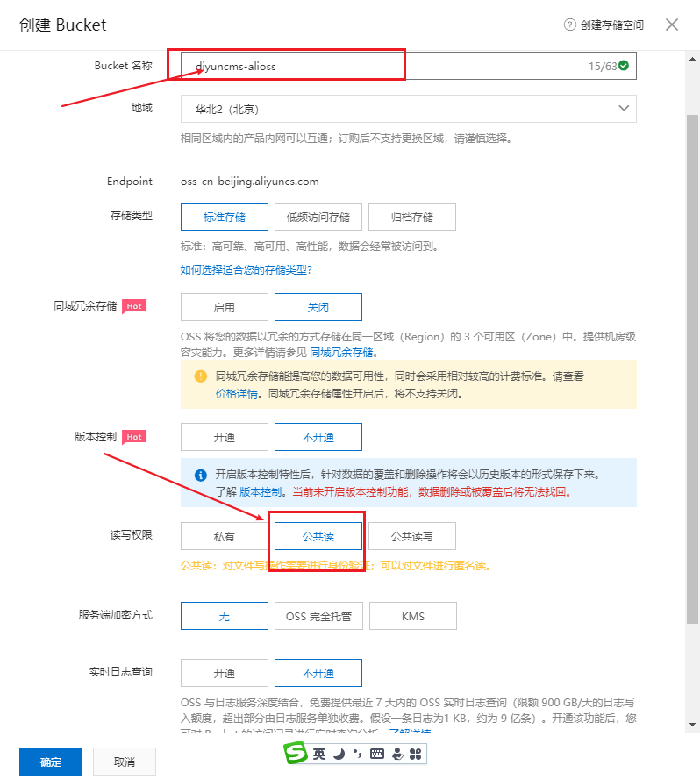This screenshot has height=780, width=700.
Task: Click the 确定 confirm button
Action: 51,762
